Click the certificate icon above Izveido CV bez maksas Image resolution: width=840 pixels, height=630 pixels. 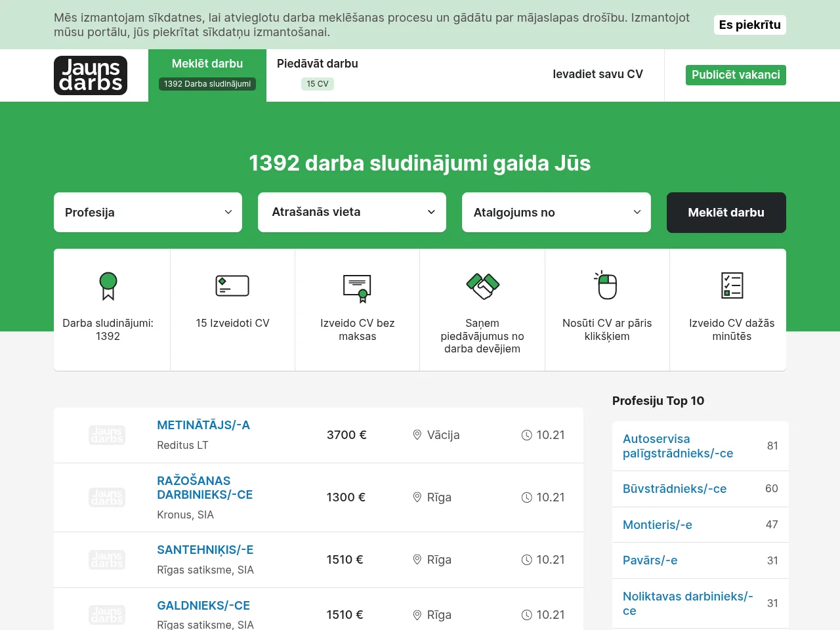[357, 289]
